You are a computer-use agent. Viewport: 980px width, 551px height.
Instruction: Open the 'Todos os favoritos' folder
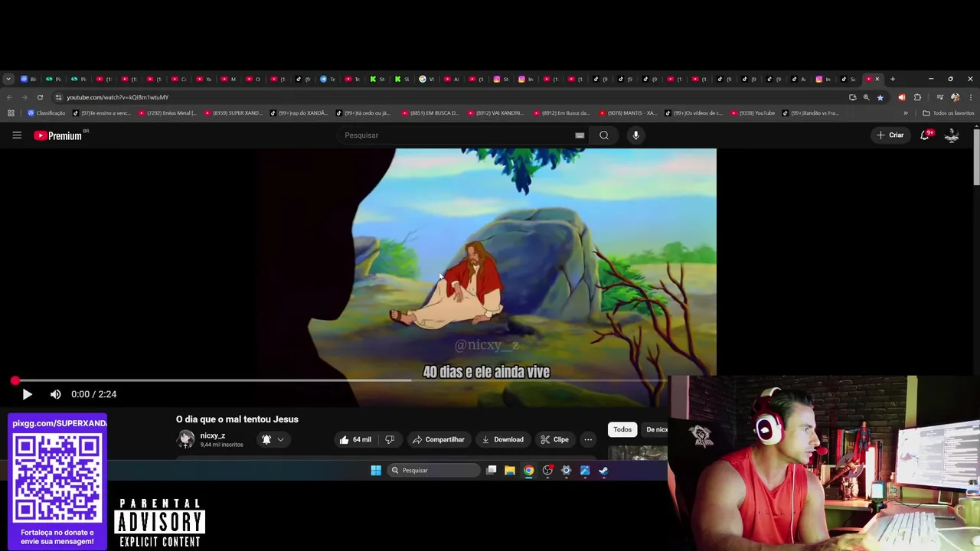tap(949, 113)
